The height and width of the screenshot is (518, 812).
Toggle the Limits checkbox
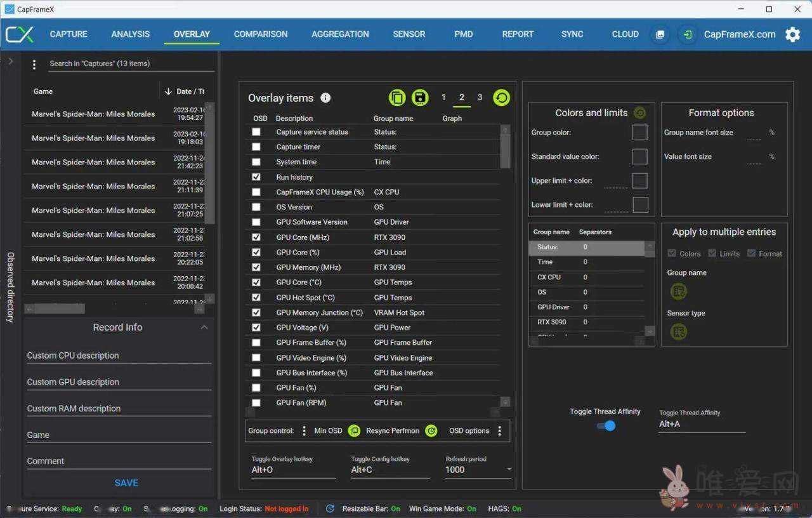pos(712,253)
